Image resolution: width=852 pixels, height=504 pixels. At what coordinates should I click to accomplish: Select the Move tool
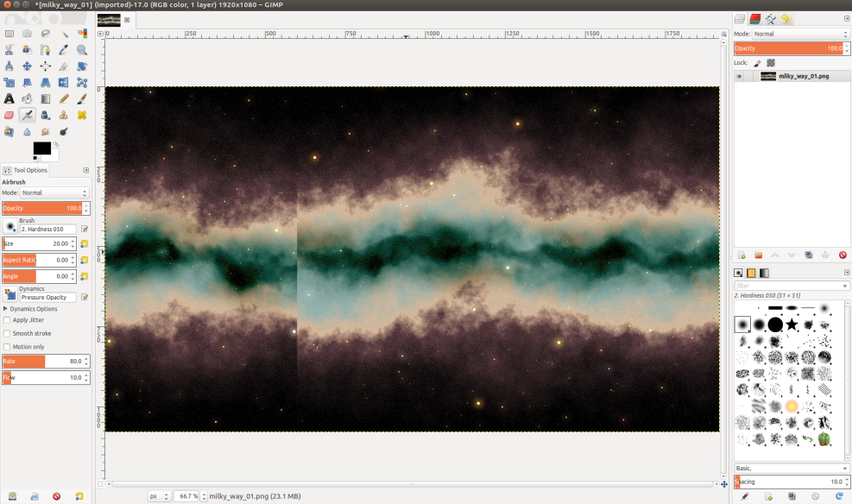click(x=27, y=66)
